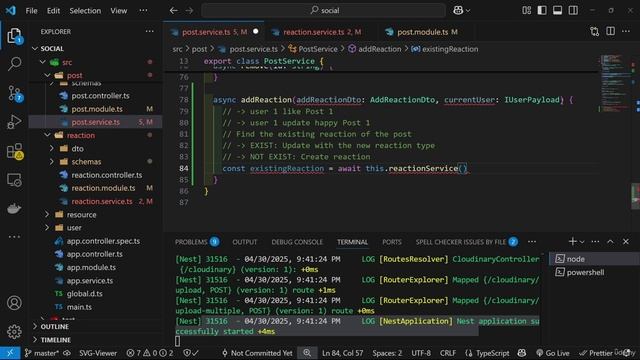
Task: Open Source Control view in activity bar
Action: click(14, 93)
